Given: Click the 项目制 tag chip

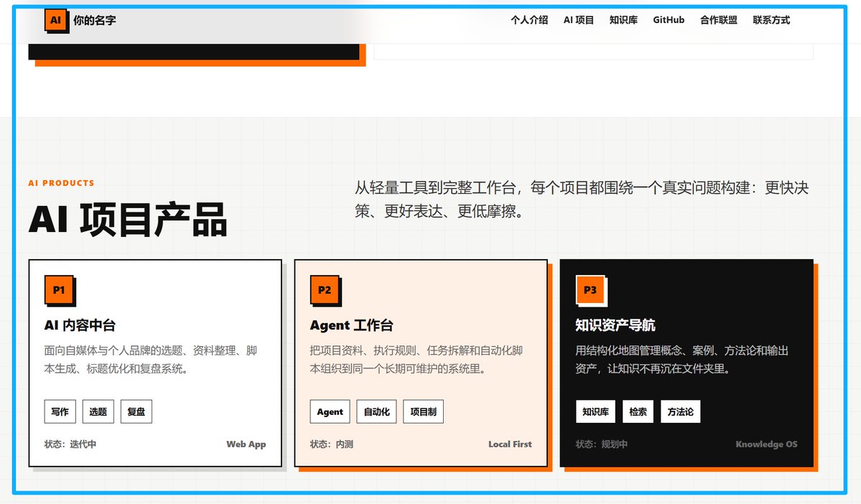Looking at the screenshot, I should click(x=424, y=412).
